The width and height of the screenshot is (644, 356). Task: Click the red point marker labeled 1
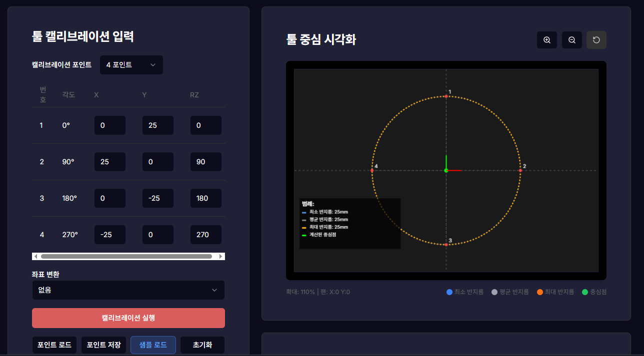coord(446,96)
